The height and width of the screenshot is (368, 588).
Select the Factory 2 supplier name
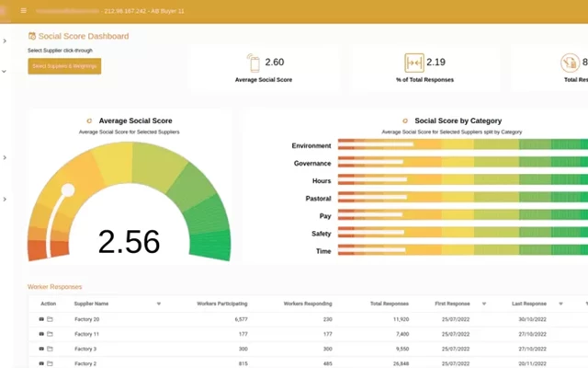coord(85,363)
